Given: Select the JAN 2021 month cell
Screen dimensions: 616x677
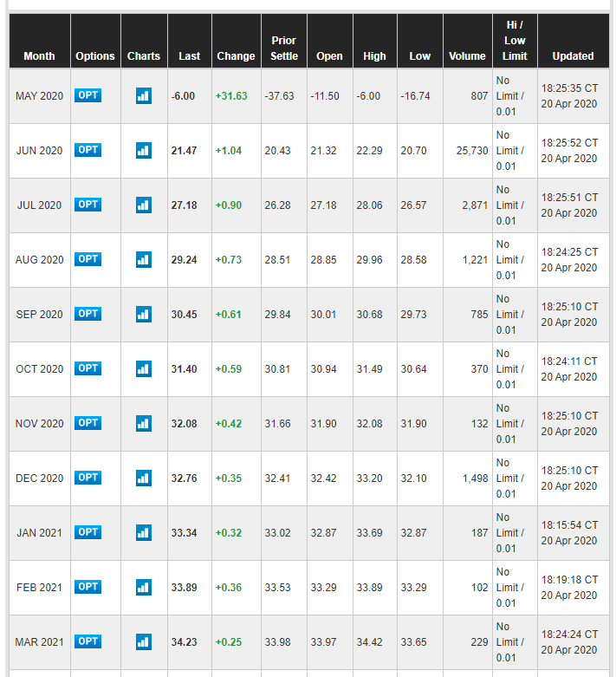Looking at the screenshot, I should coord(40,533).
